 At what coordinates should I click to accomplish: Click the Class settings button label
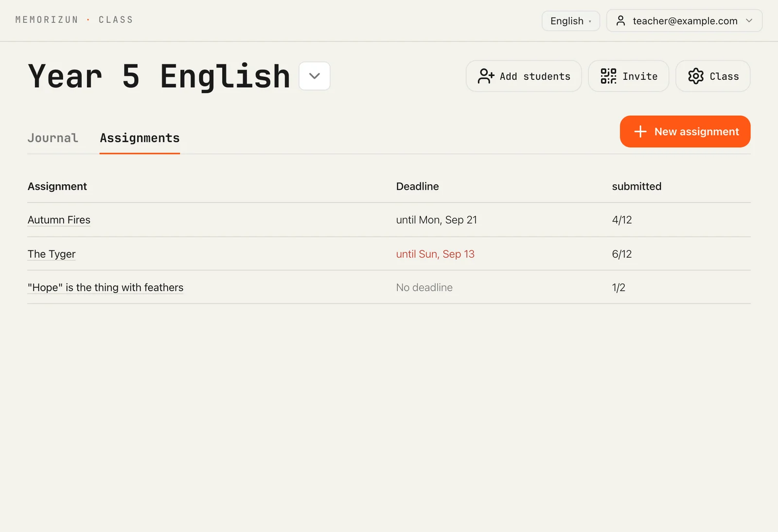[724, 76]
